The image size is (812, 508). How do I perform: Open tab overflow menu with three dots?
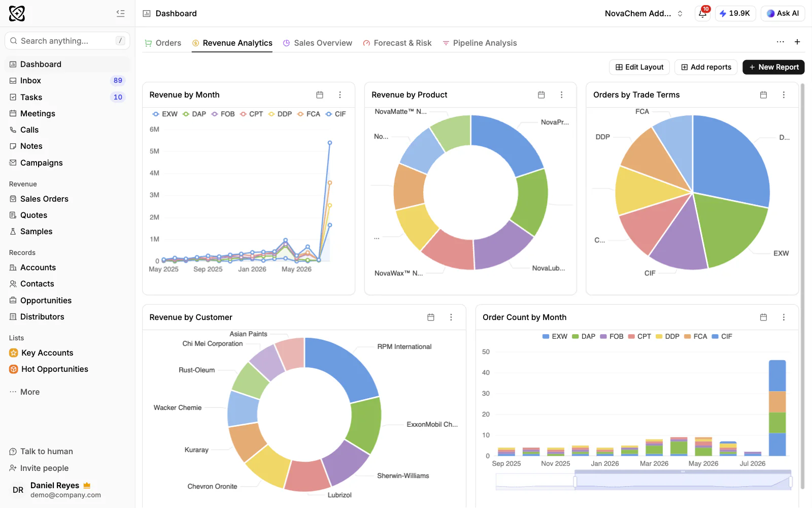click(781, 42)
